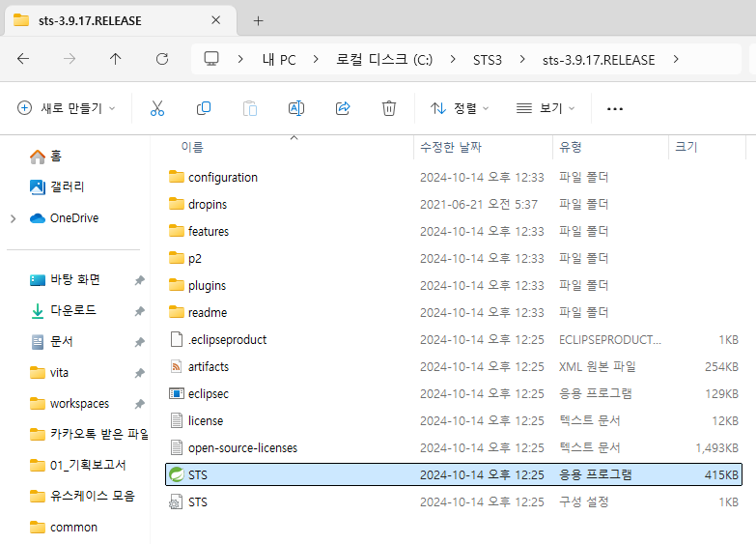Open the Sort (정렬) dropdown
This screenshot has width=756, height=544.
tap(459, 108)
